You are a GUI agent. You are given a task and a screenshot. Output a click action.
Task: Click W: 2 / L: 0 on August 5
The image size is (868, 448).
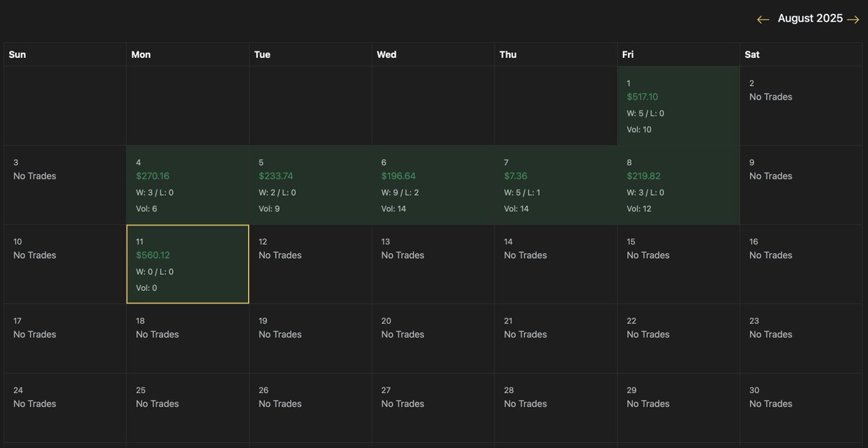tap(277, 193)
